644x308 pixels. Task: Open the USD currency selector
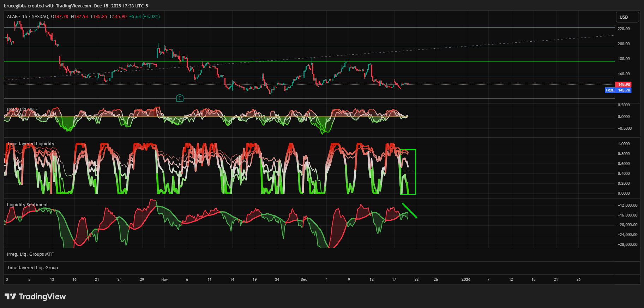(x=627, y=17)
